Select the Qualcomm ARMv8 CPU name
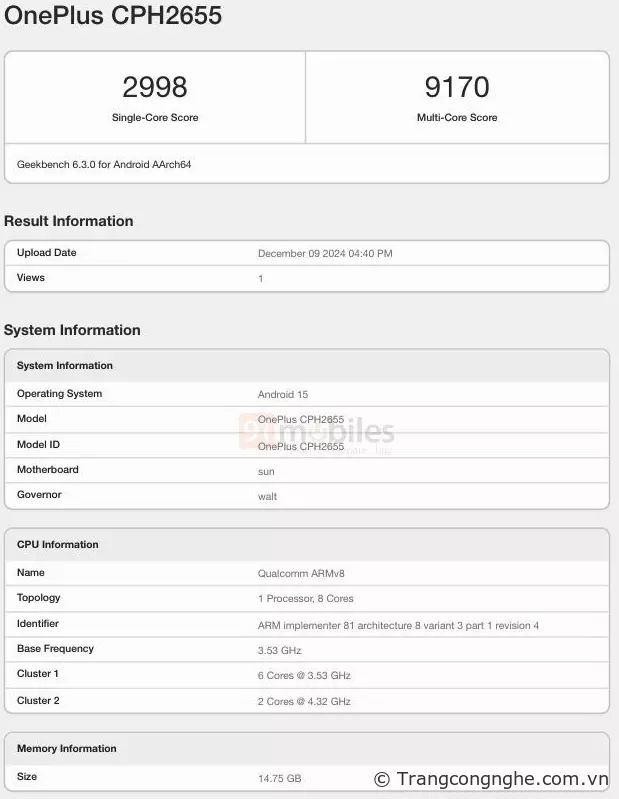Screen dimensions: 619x799 (301, 574)
